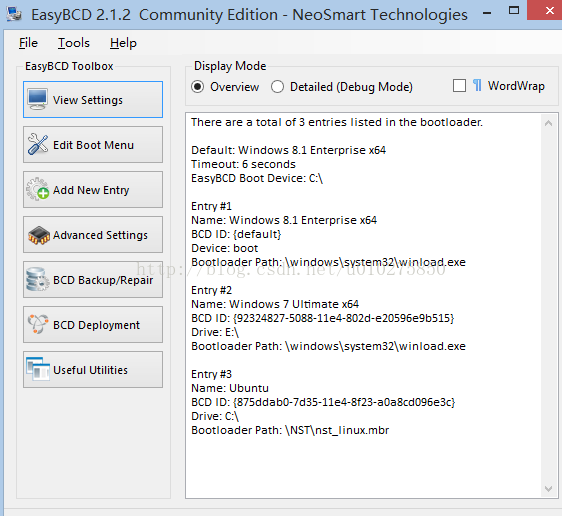
Task: Click the nst_linux.mbr bootloader path line
Action: click(x=290, y=430)
